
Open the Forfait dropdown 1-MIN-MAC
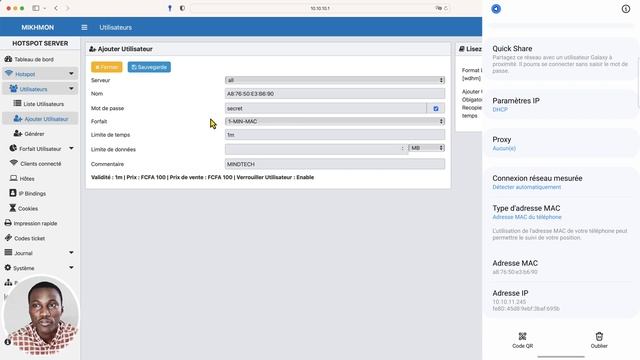point(335,121)
